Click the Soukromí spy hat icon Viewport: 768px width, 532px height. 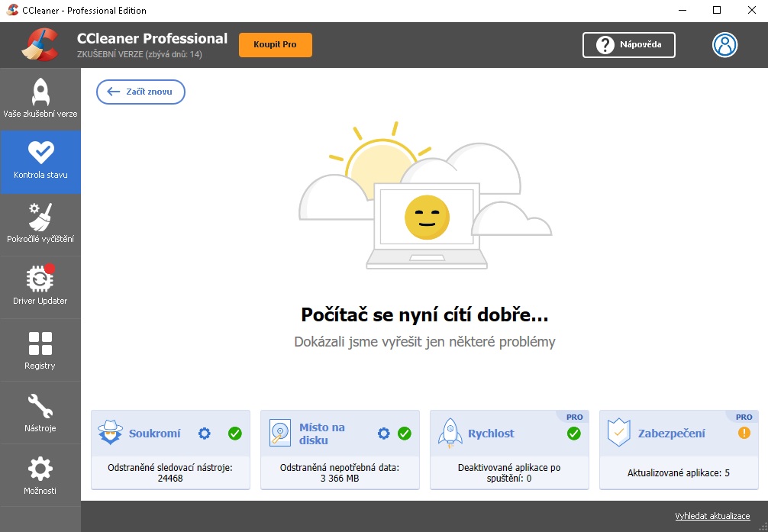click(x=110, y=432)
